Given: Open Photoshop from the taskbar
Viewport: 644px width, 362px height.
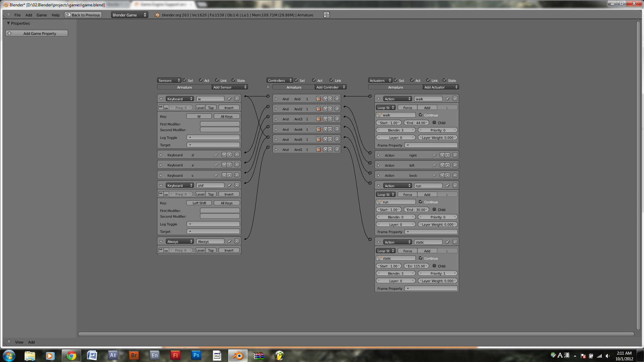Looking at the screenshot, I should pyautogui.click(x=196, y=355).
